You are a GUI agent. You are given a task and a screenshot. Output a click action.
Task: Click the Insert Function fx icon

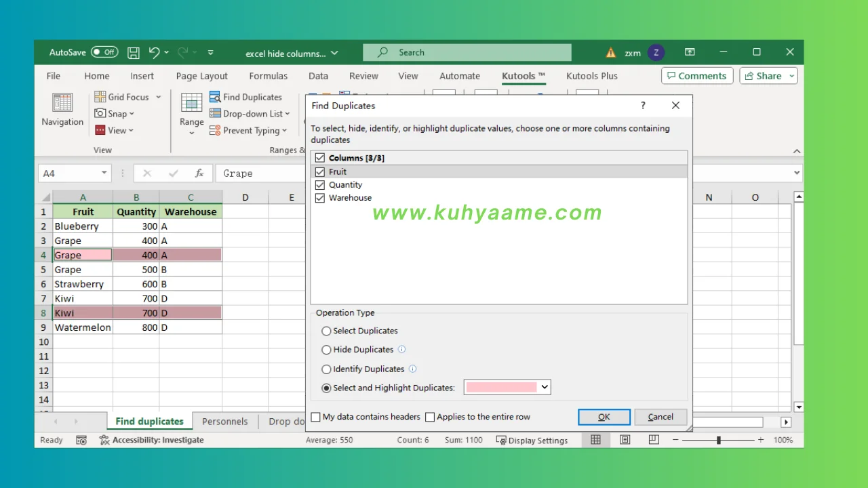tap(199, 174)
